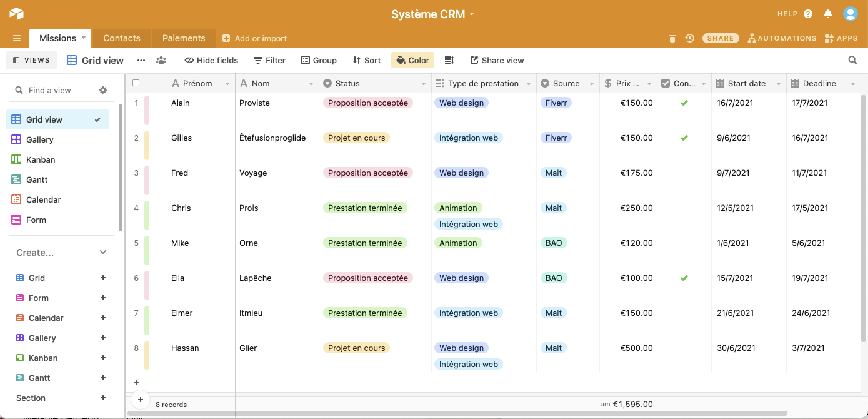Image resolution: width=868 pixels, height=419 pixels.
Task: Open the Help question mark icon
Action: coord(808,14)
